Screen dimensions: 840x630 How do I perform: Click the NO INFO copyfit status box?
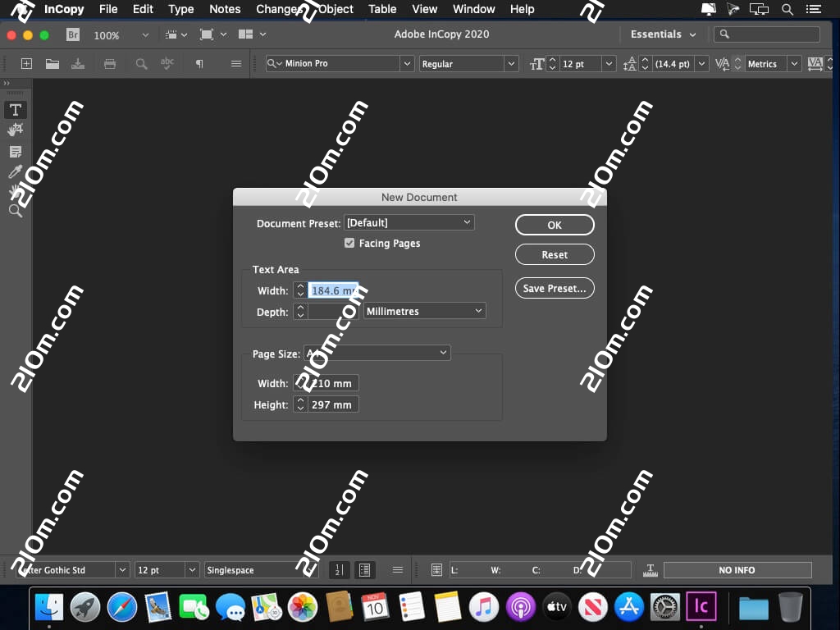tap(737, 570)
